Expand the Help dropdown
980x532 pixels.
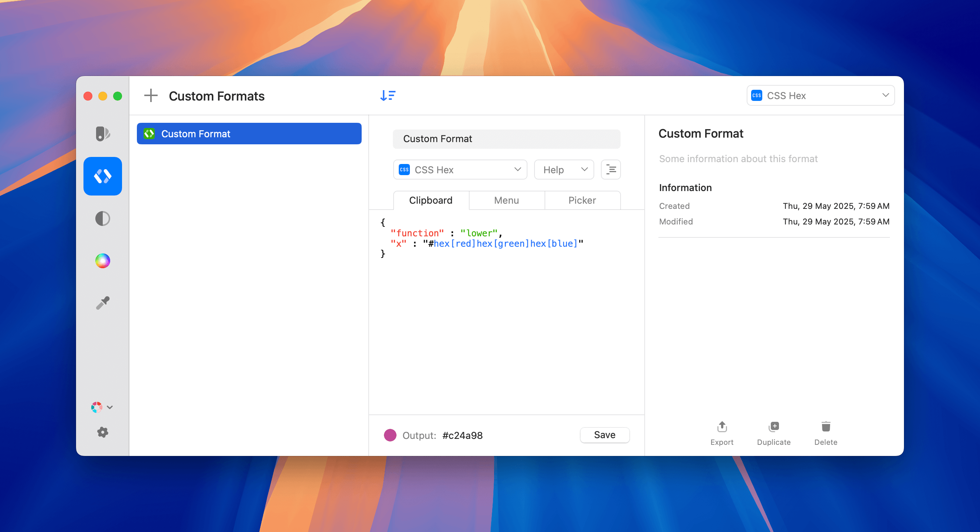(x=563, y=169)
